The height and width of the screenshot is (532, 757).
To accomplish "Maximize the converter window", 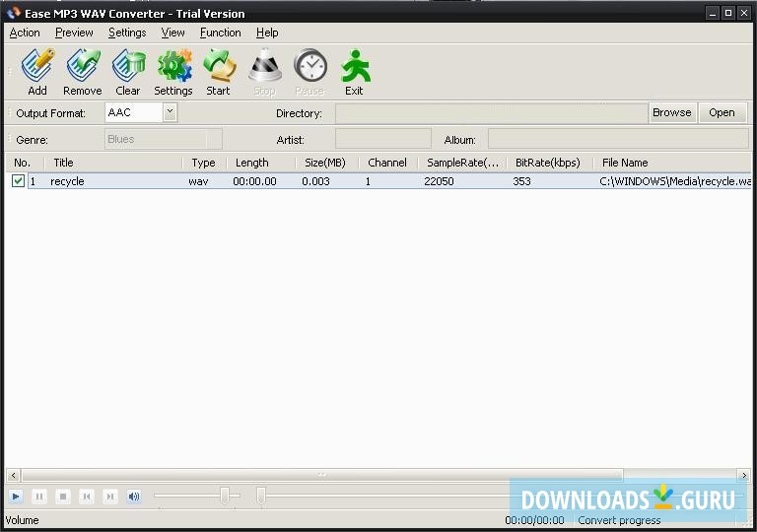I will tap(728, 13).
